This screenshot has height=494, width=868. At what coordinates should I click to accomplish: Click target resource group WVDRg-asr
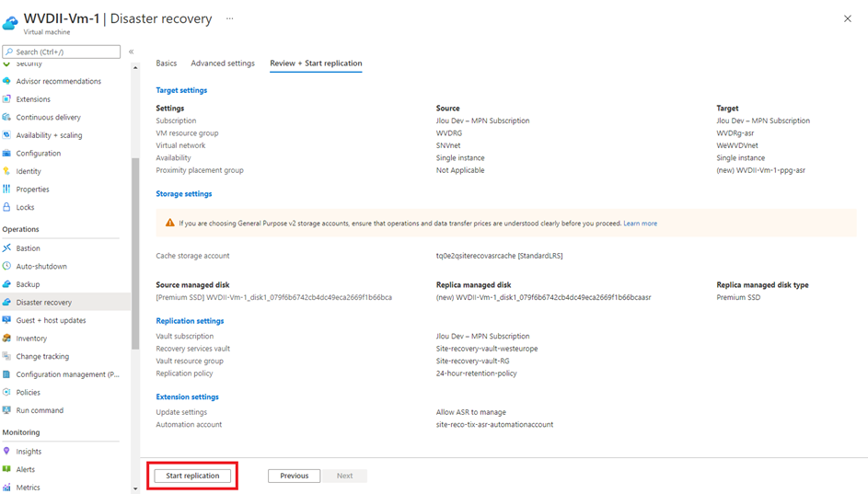735,133
